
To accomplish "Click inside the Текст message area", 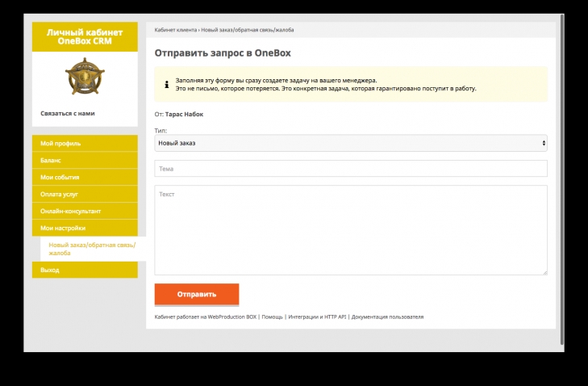I will [350, 230].
